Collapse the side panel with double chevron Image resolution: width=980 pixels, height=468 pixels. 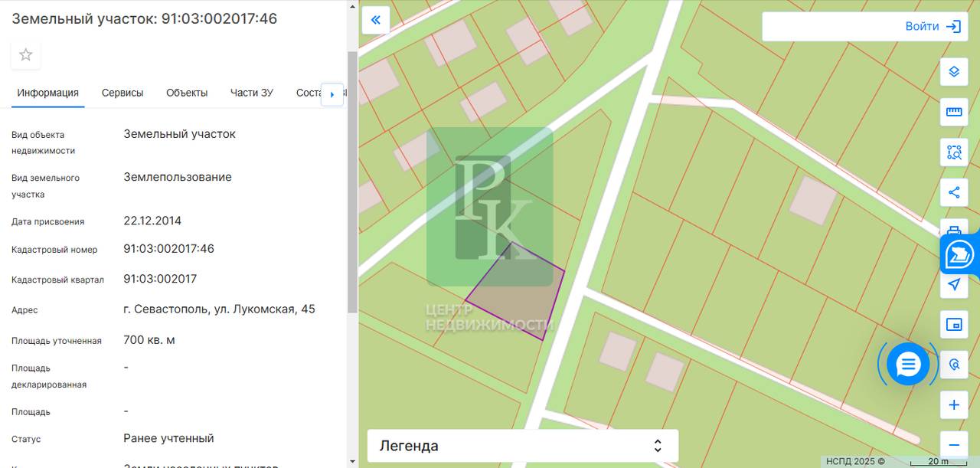pos(376,21)
